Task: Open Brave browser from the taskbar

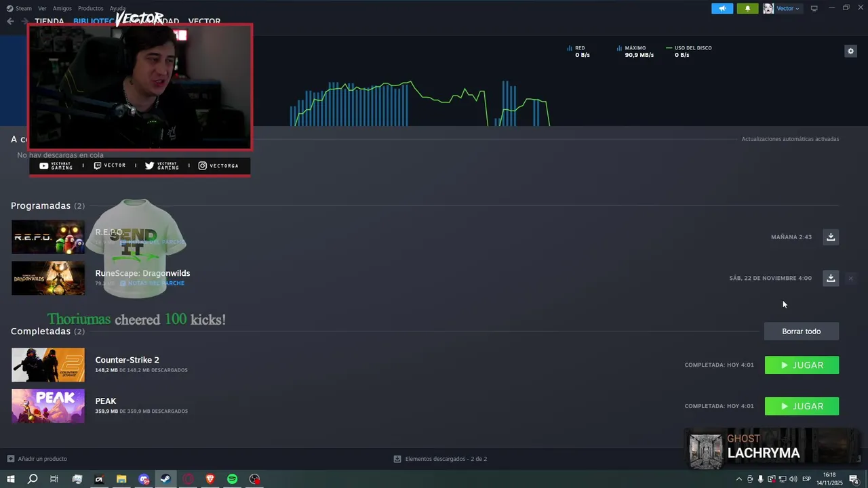Action: 210,479
